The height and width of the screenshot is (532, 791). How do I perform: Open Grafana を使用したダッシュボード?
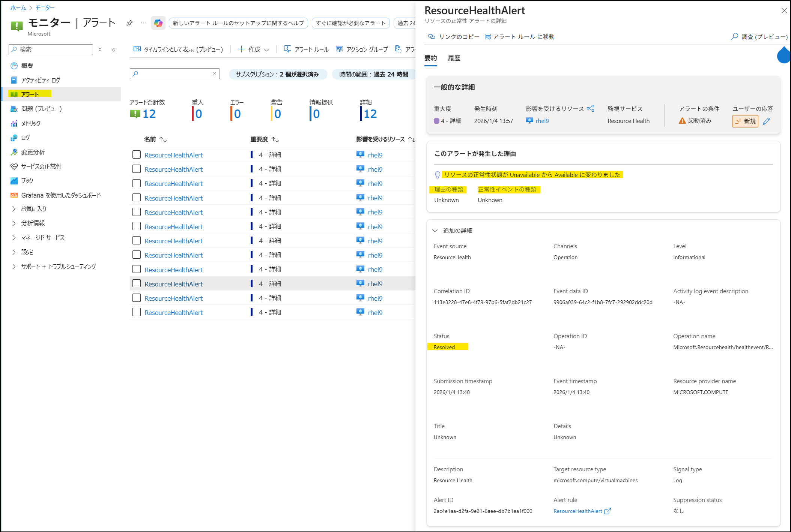pos(61,195)
